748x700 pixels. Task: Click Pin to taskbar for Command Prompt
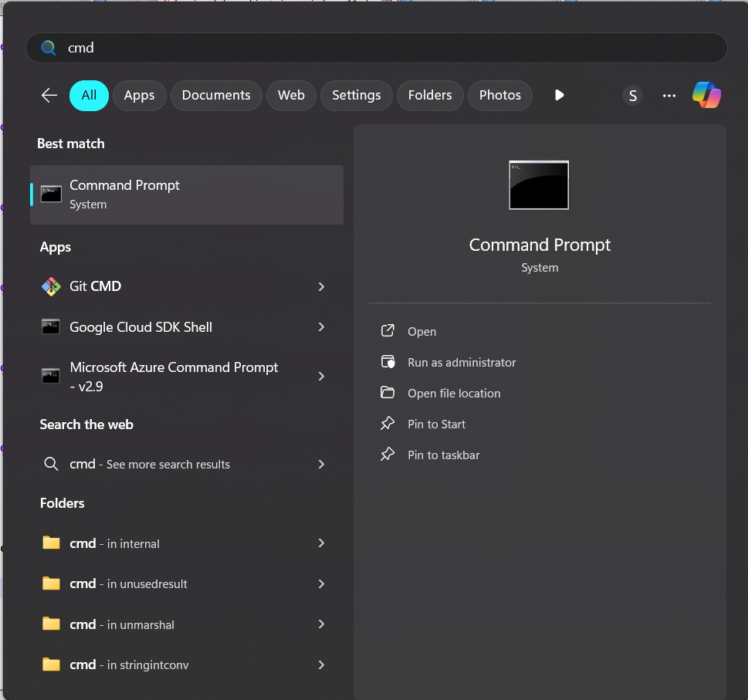[x=443, y=455]
